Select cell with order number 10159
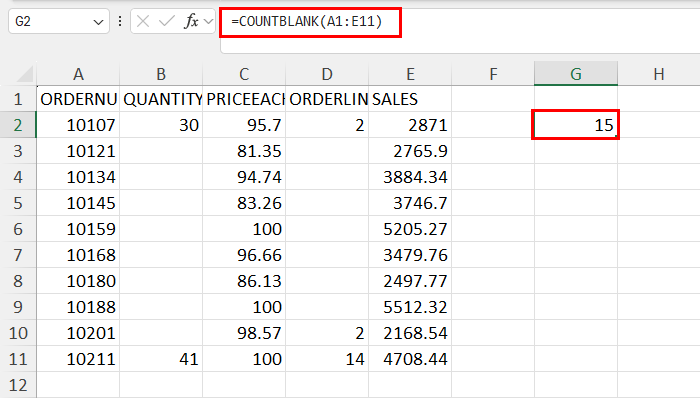The width and height of the screenshot is (700, 398). 78,229
